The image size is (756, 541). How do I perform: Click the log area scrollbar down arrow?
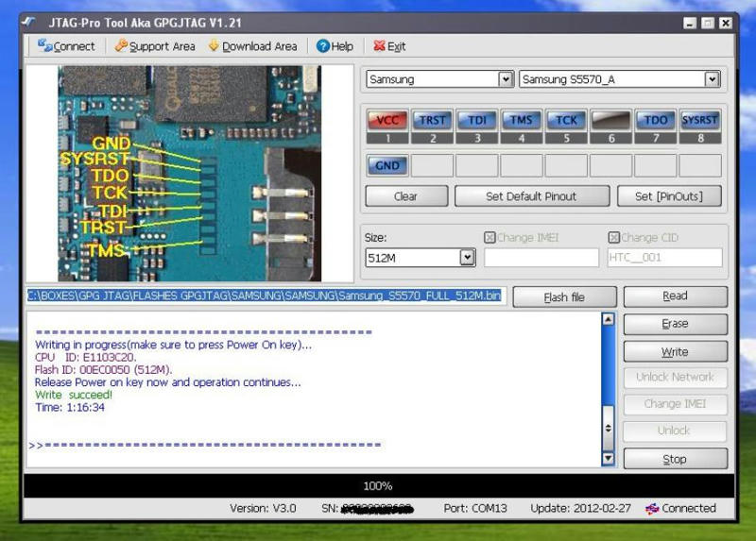[x=608, y=458]
